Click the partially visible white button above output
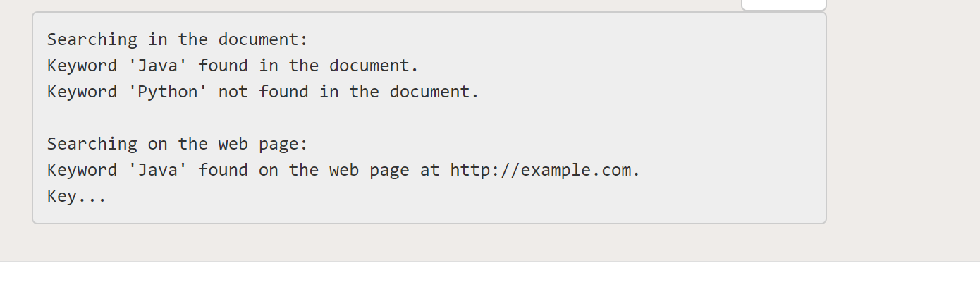 (783, 5)
